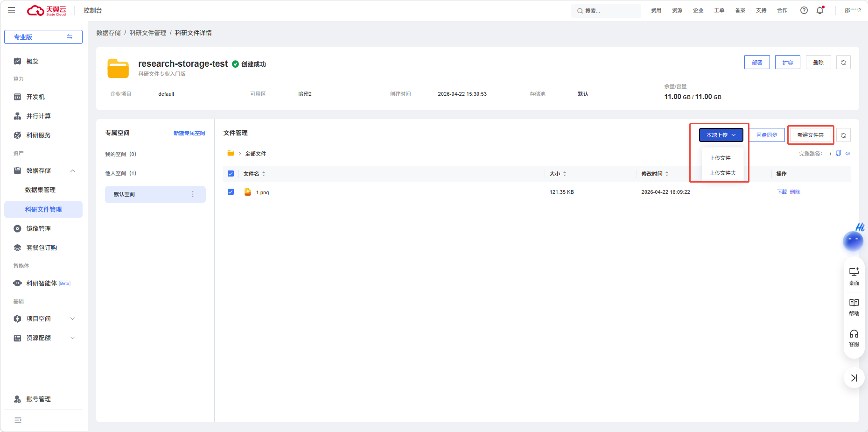Open 数据集管理 submenu item
Viewport: 868px width, 432px height.
40,190
